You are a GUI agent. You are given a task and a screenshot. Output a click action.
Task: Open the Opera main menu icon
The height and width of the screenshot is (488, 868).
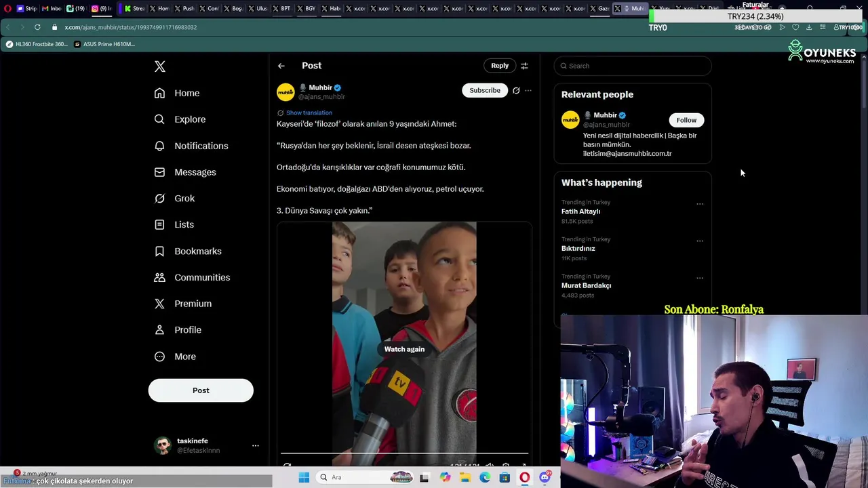coord(7,9)
